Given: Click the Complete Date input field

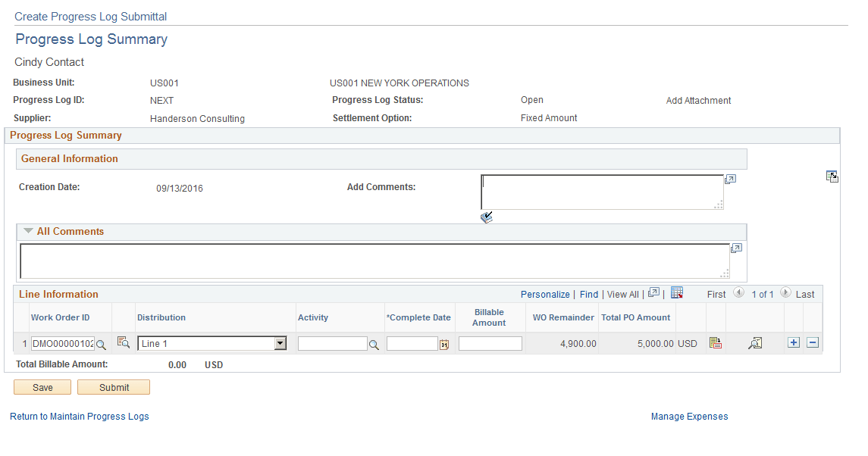Looking at the screenshot, I should point(412,344).
